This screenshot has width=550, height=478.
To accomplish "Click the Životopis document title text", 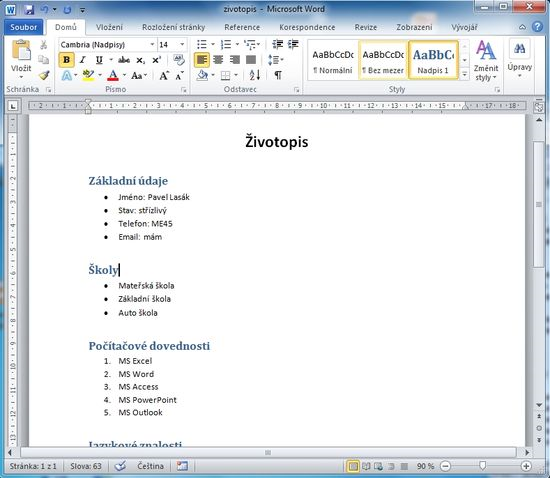I will (276, 142).
